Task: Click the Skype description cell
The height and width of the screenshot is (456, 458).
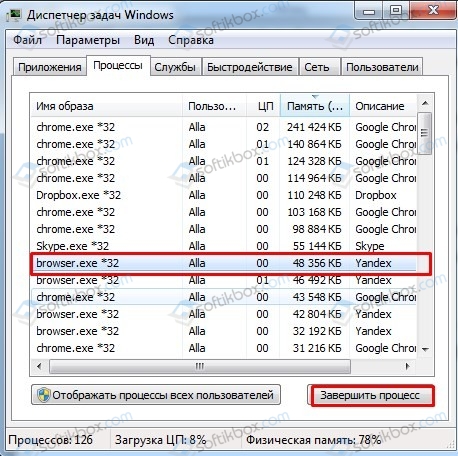Action: tap(370, 246)
